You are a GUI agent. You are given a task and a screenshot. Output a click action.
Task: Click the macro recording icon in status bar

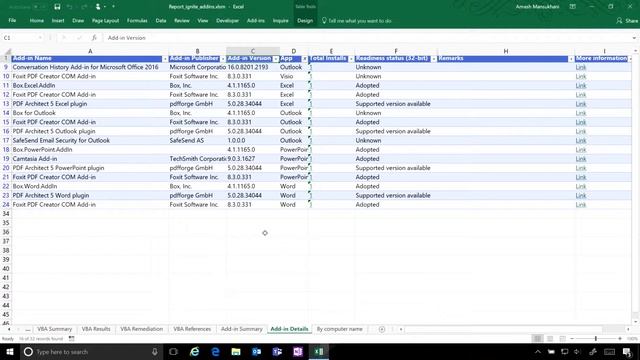pyautogui.click(x=71, y=338)
